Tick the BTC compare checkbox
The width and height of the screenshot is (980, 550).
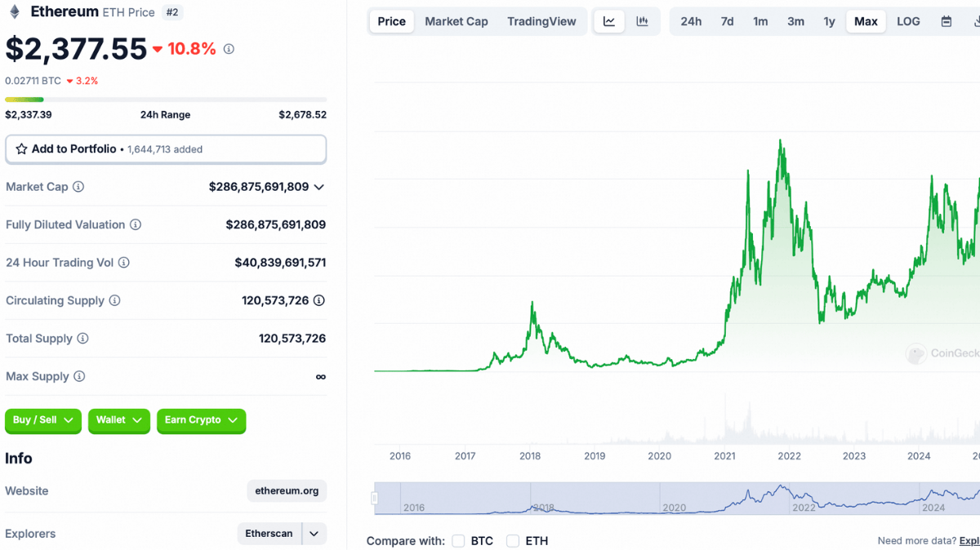point(458,541)
